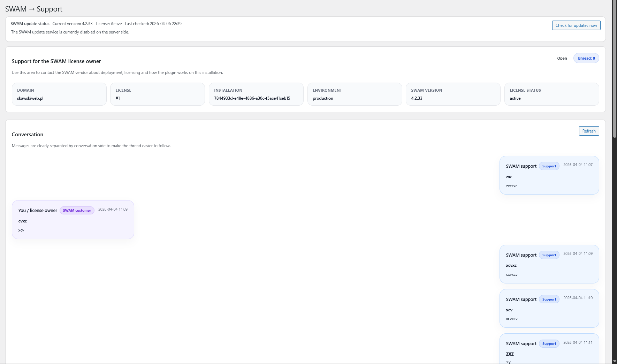This screenshot has height=364, width=617.
Task: Click the SWAM customer badge
Action: [77, 211]
